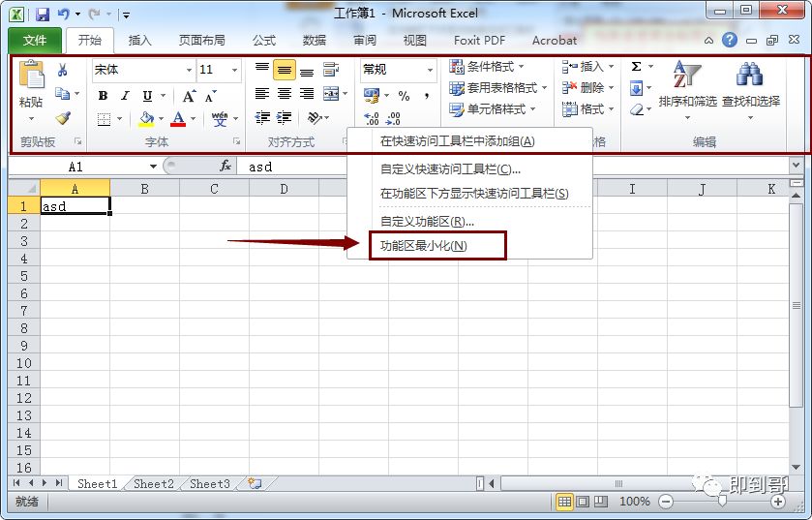Click the AutoSum sigma icon
The height and width of the screenshot is (520, 812).
[636, 67]
